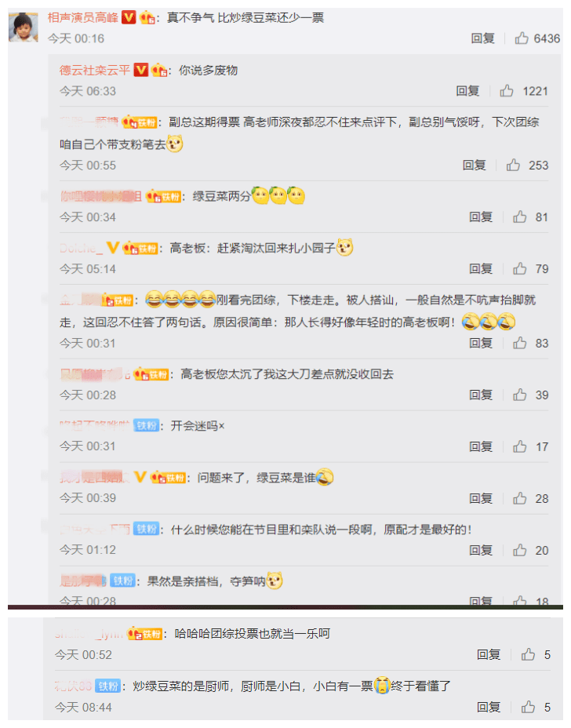This screenshot has width=571, height=728.
Task: Reply to the comment posted at 01:12
Action: (x=481, y=550)
